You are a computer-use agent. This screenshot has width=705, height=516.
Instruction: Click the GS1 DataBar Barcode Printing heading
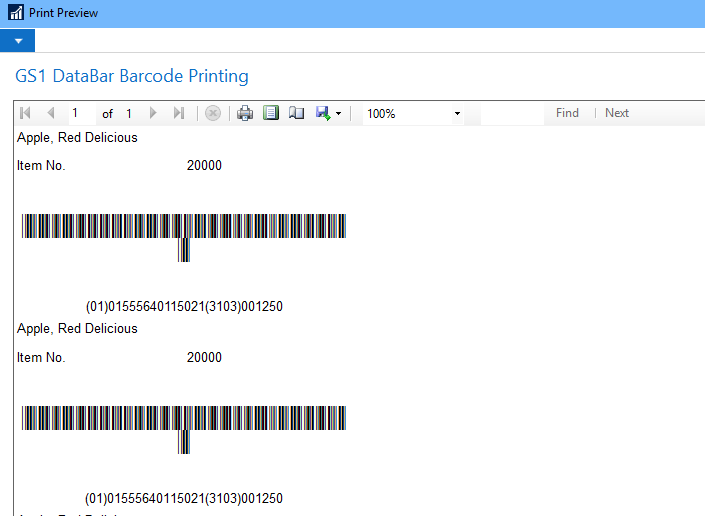click(x=132, y=76)
